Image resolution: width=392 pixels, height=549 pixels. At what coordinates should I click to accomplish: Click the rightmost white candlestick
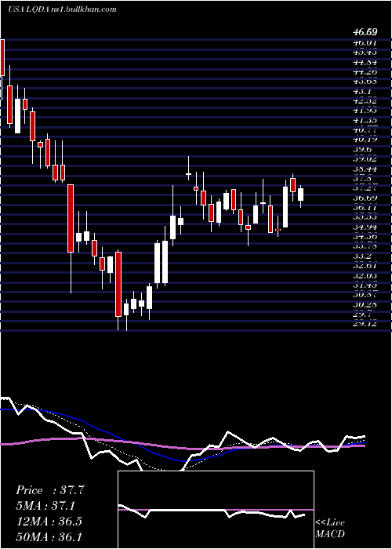tap(300, 195)
